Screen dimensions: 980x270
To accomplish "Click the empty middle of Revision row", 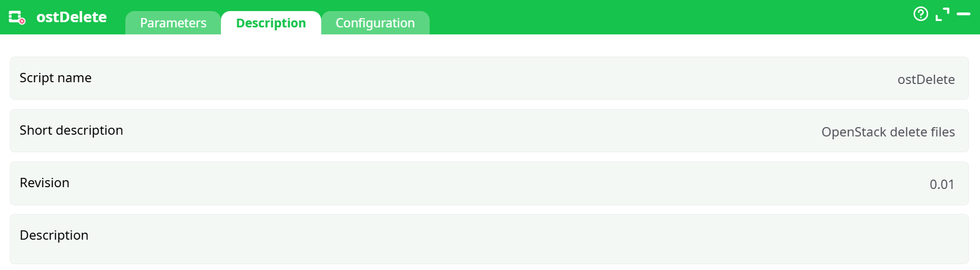I will [490, 184].
